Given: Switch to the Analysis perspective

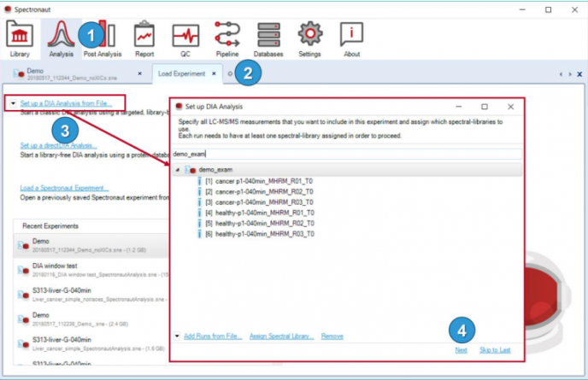Looking at the screenshot, I should [61, 38].
